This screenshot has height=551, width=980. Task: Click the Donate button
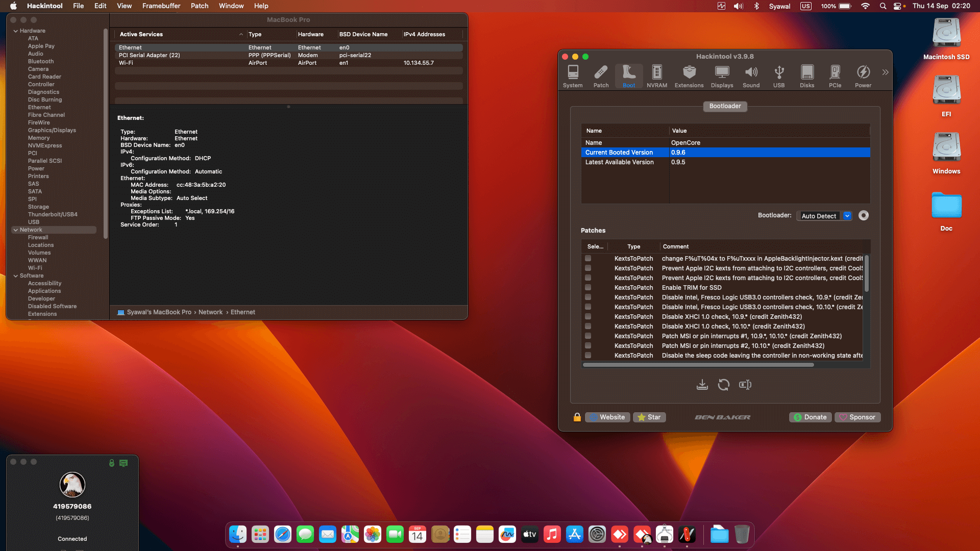[x=810, y=417]
